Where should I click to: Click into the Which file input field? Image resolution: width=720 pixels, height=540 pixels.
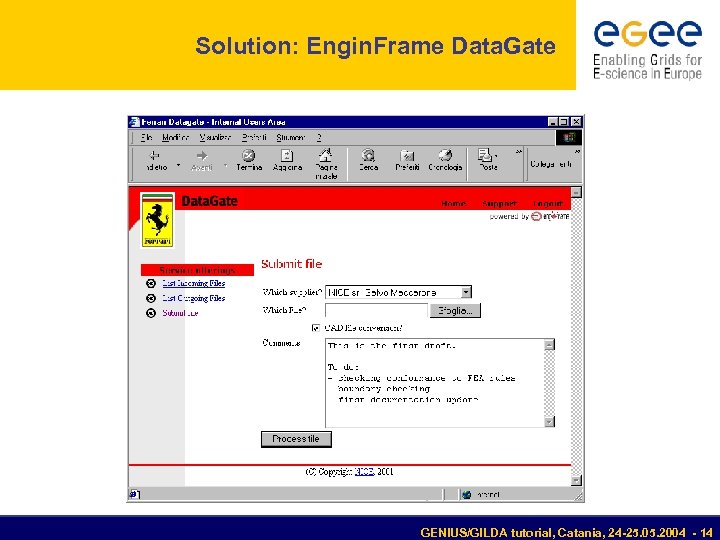377,310
